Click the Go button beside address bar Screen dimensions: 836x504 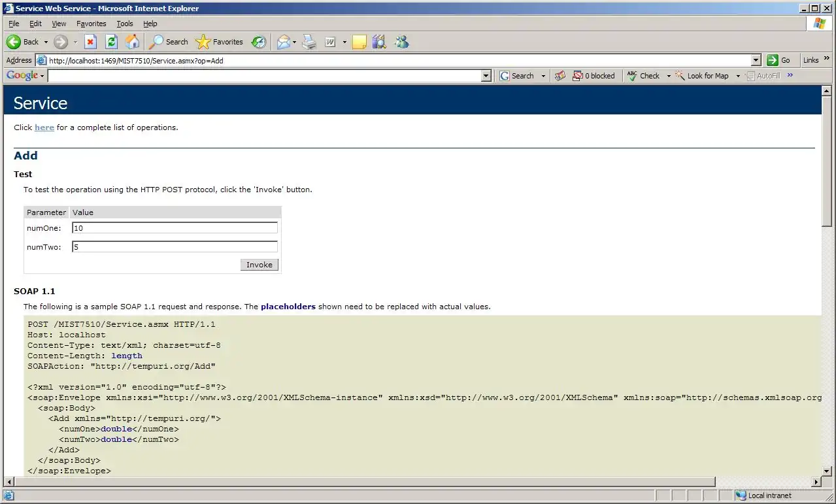(x=779, y=60)
